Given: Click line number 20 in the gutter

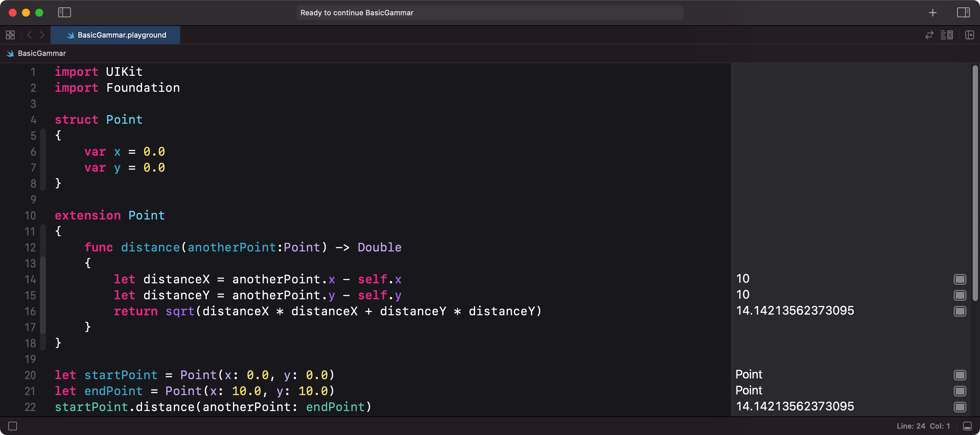Looking at the screenshot, I should [30, 375].
